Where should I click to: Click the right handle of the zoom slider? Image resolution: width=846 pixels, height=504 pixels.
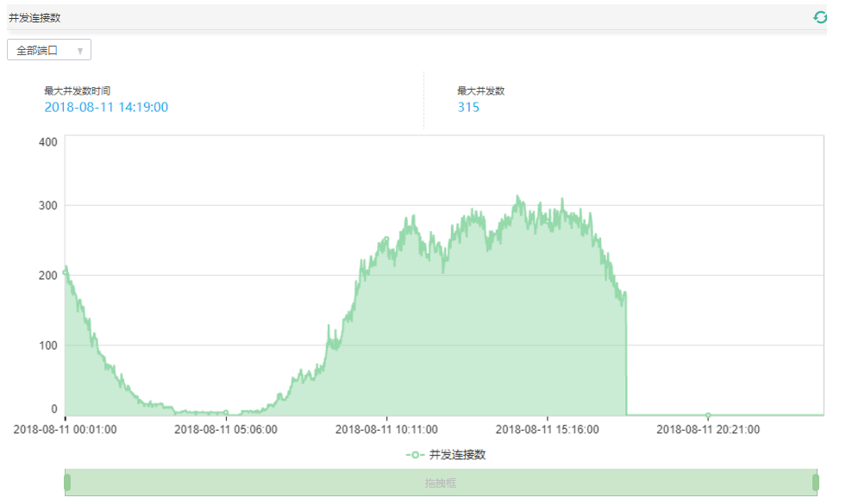coord(815,482)
